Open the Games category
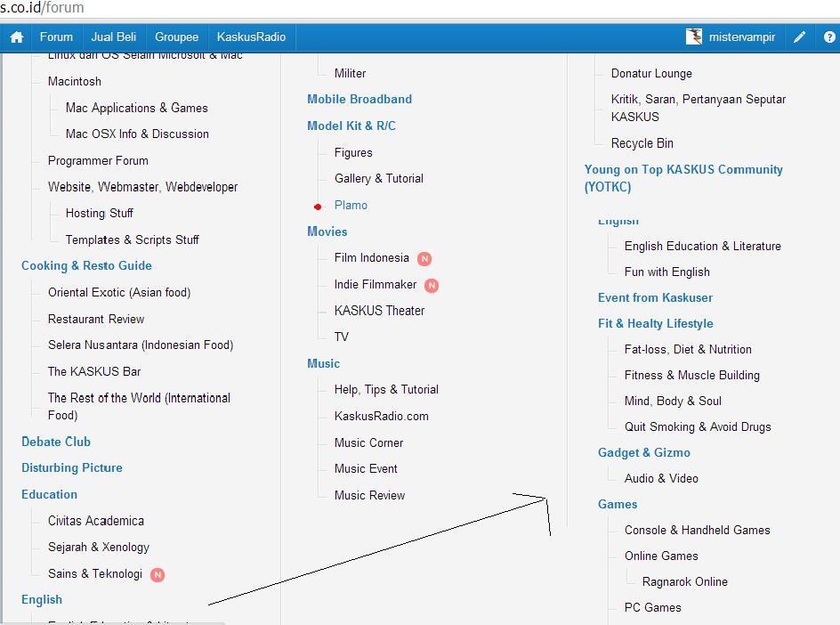The width and height of the screenshot is (840, 625). pos(618,505)
